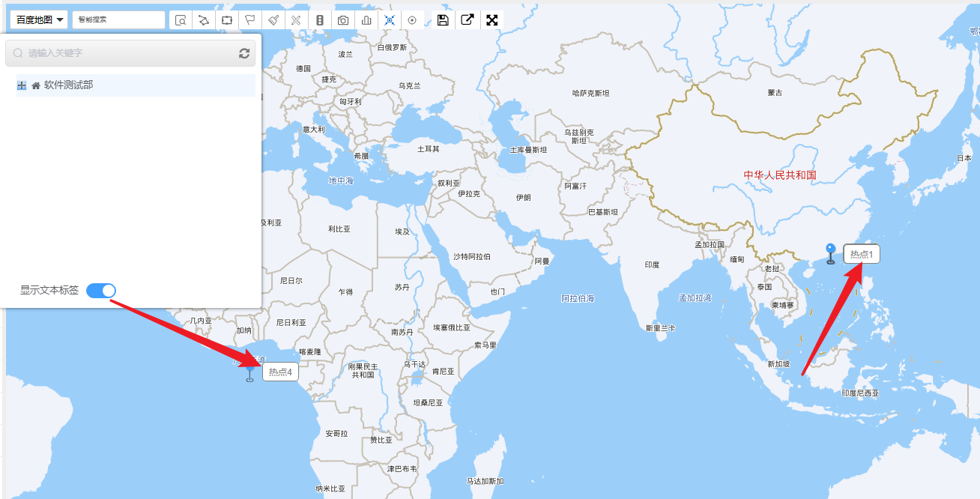Open the 百度地图 map type dropdown

pyautogui.click(x=40, y=19)
